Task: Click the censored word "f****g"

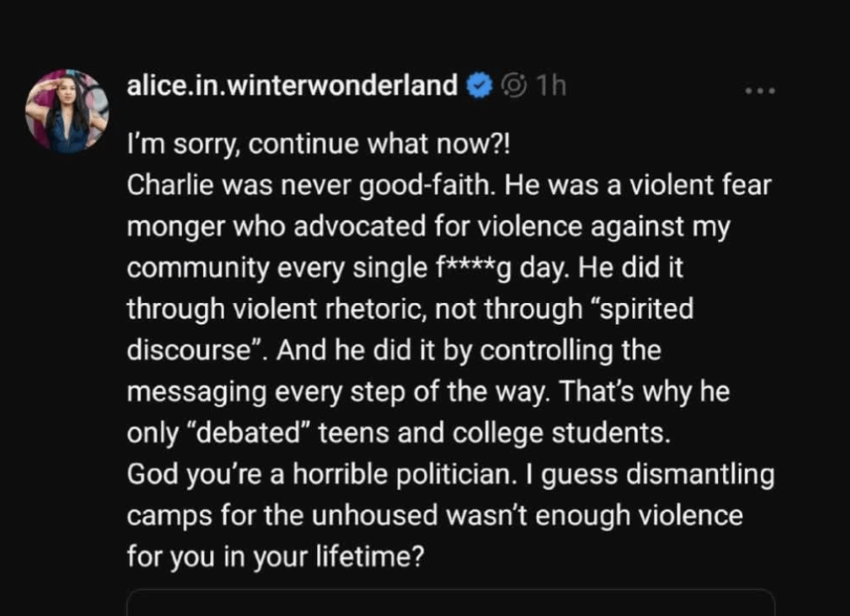Action: coord(491,268)
